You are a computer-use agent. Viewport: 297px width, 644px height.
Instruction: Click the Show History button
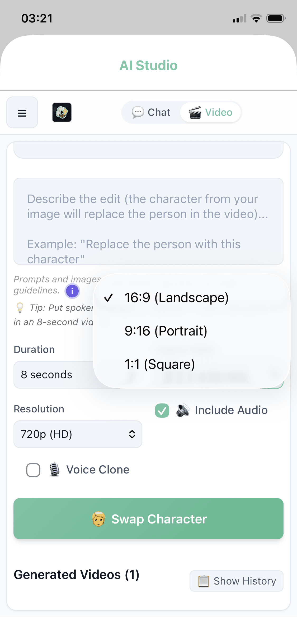[236, 581]
